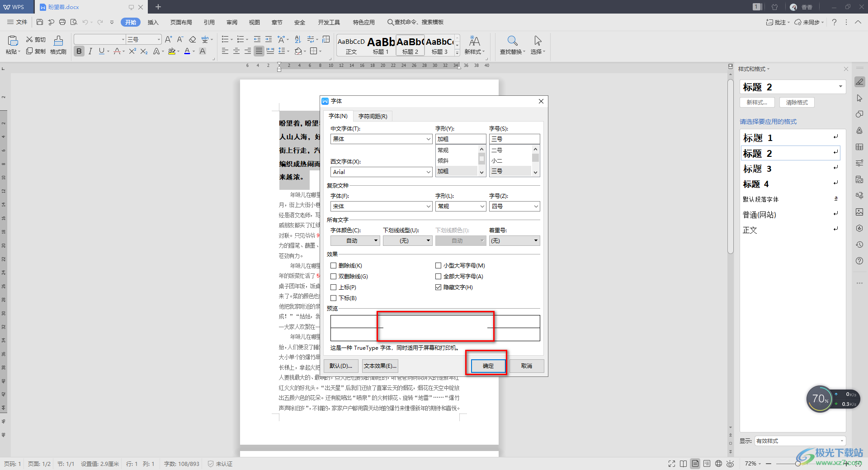This screenshot has width=868, height=470.
Task: Open the 页面布局 ribbon tab
Action: click(x=181, y=22)
